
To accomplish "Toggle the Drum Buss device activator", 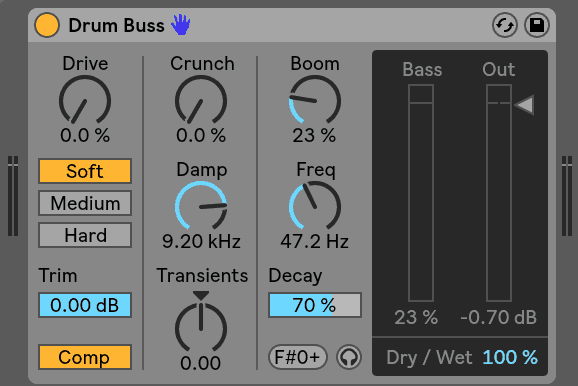I will [47, 25].
